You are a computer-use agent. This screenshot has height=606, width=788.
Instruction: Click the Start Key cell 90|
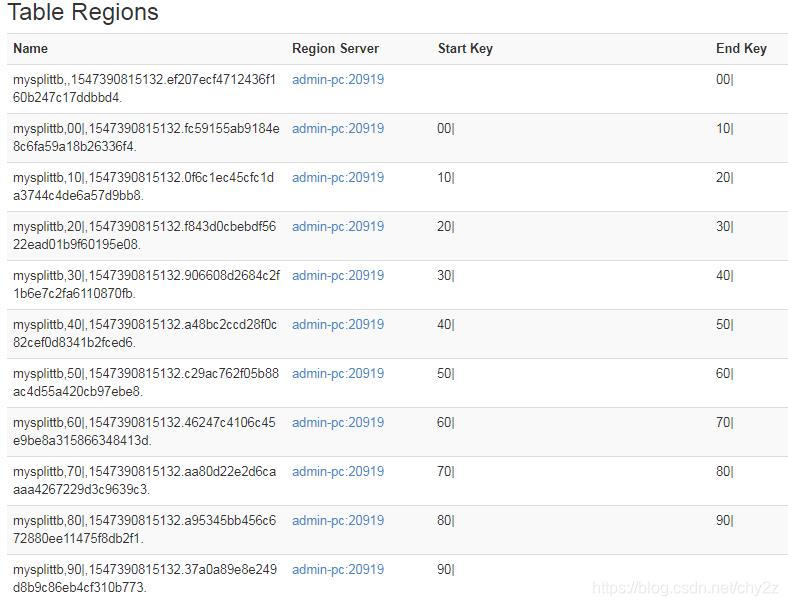click(x=446, y=569)
